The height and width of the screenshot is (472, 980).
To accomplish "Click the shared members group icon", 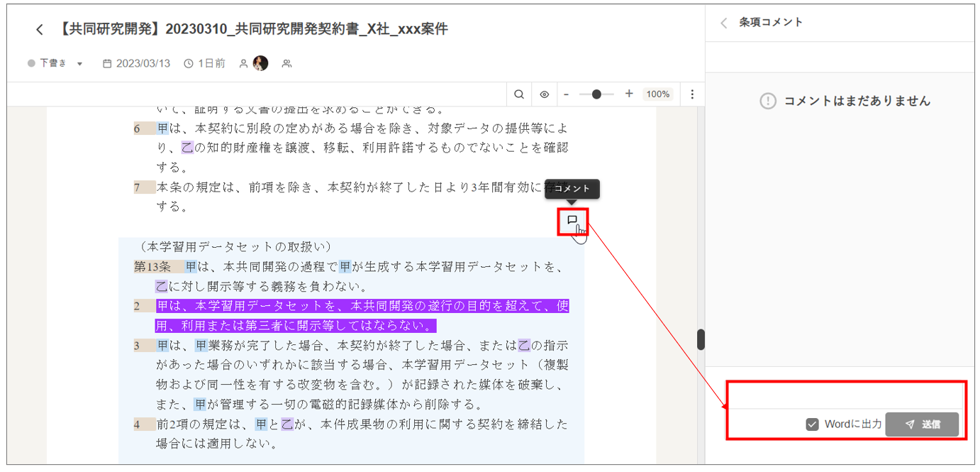I will [x=286, y=64].
